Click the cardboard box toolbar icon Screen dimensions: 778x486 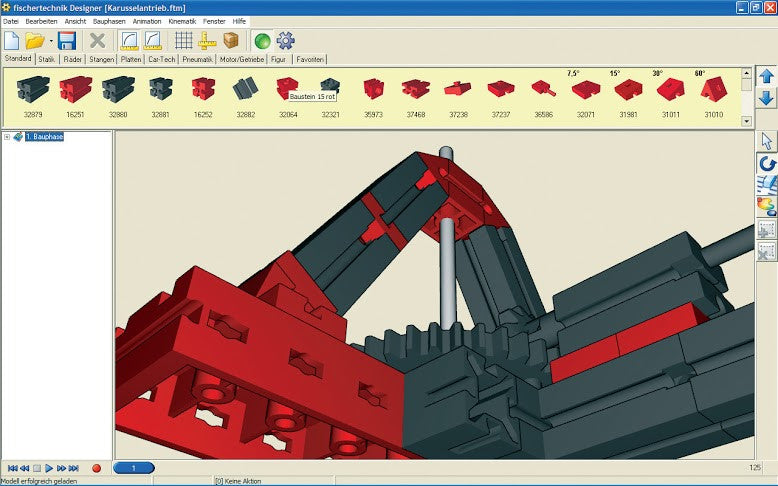pyautogui.click(x=231, y=41)
